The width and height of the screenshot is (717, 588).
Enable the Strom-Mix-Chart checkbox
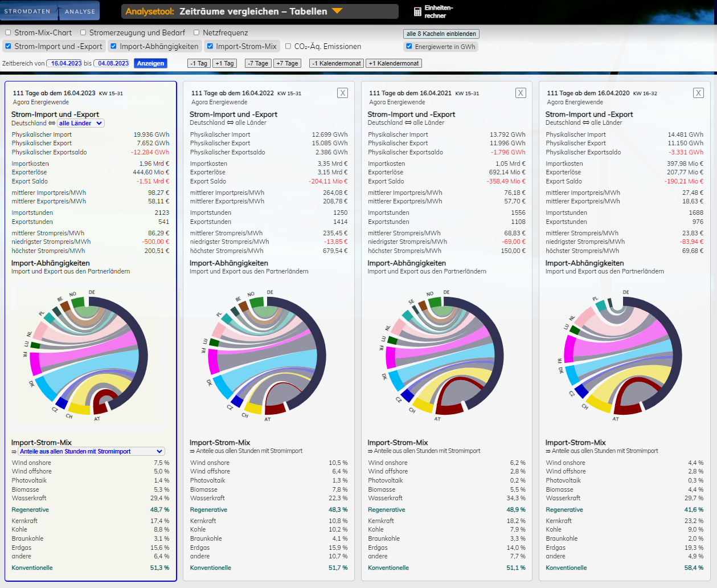pyautogui.click(x=9, y=33)
